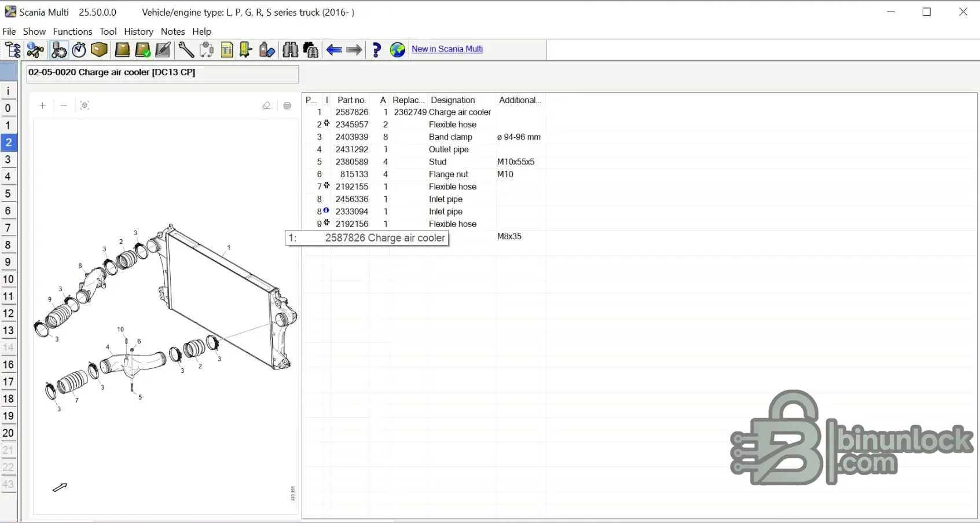This screenshot has height=523, width=980.
Task: Click the double binoculars search icon
Action: pos(311,50)
